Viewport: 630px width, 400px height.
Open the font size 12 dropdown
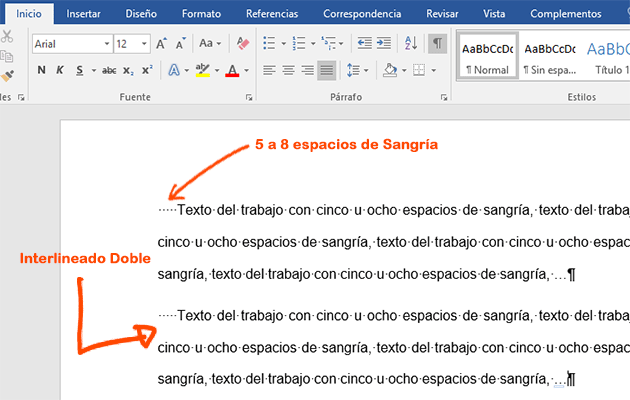[x=144, y=44]
